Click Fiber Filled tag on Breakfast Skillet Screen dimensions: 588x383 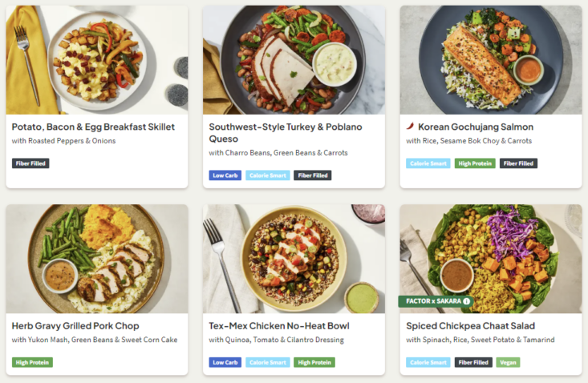tap(30, 163)
